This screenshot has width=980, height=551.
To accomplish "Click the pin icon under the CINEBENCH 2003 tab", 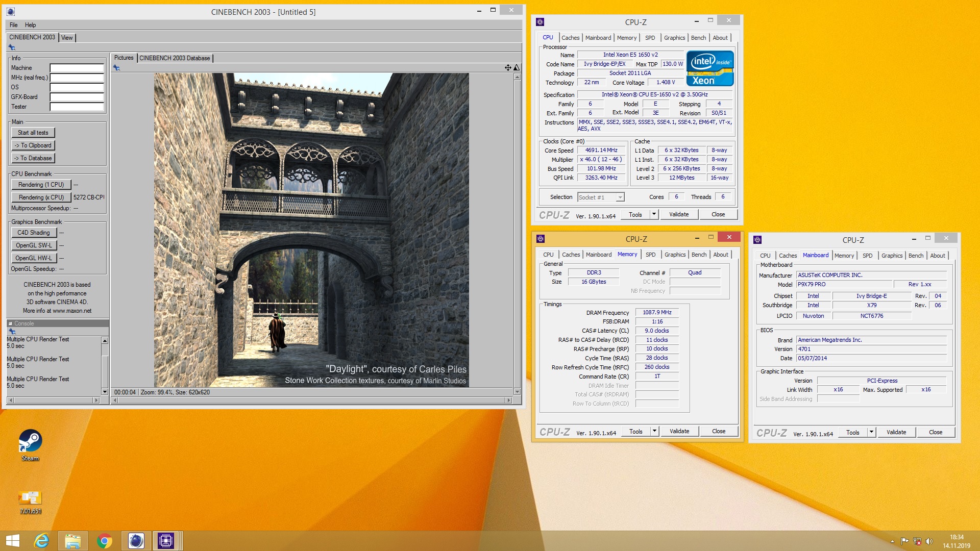I will (x=12, y=47).
